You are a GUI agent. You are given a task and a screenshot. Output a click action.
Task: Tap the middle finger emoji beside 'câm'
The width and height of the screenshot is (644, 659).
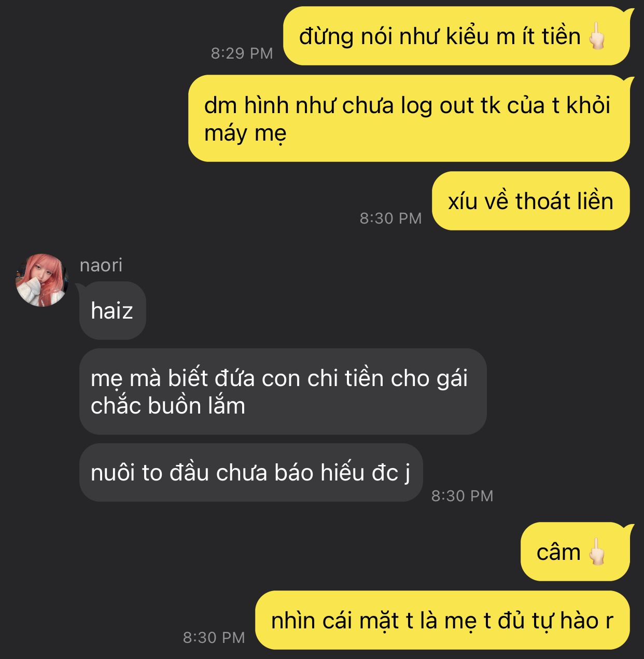(x=597, y=552)
